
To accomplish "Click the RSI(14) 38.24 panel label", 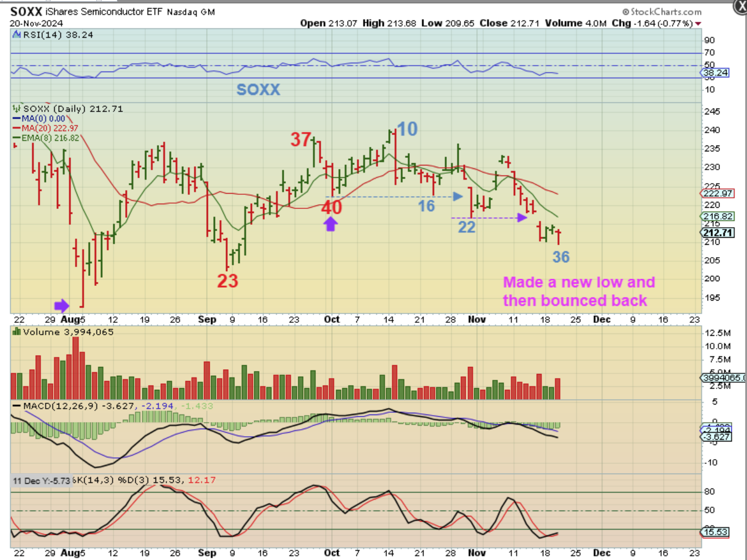I will point(58,35).
